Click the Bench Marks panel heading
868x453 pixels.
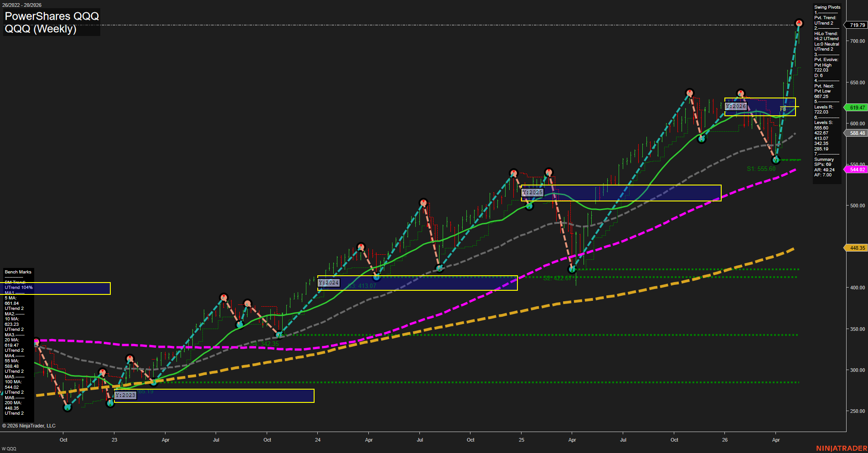[x=18, y=272]
